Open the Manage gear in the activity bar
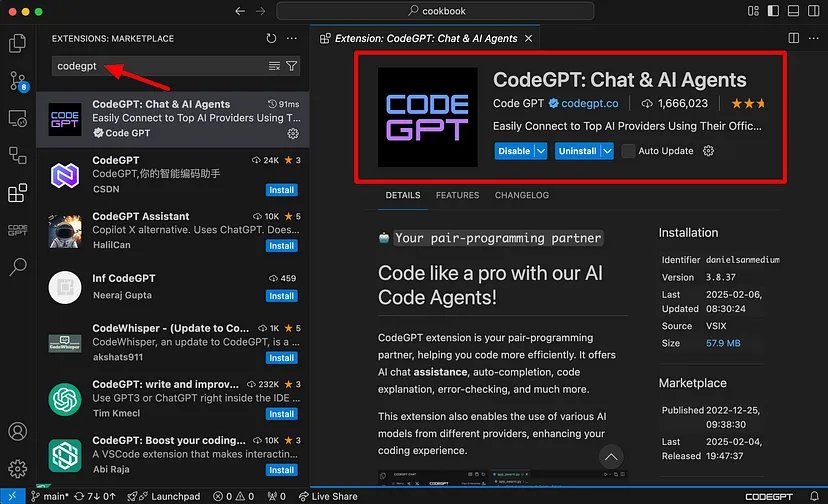828x504 pixels. pyautogui.click(x=17, y=469)
